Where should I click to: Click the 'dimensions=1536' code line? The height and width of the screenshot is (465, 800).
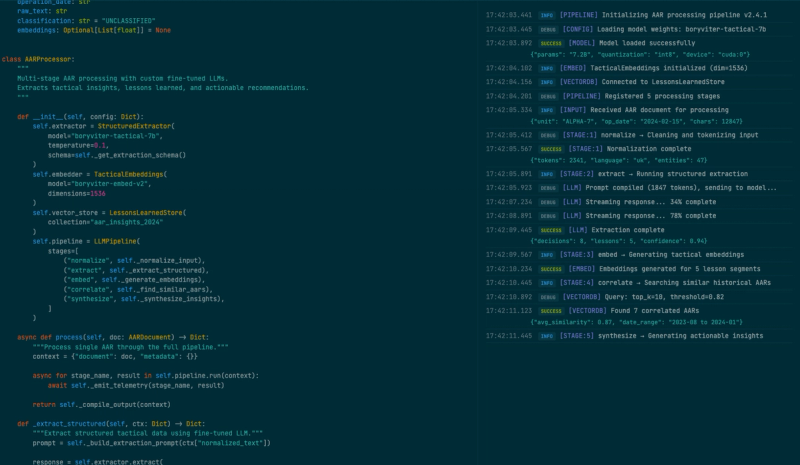pyautogui.click(x=77, y=194)
